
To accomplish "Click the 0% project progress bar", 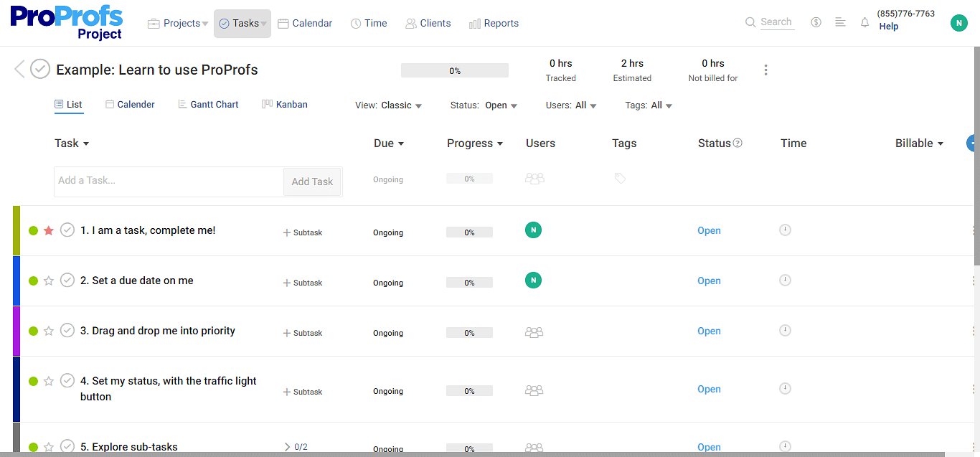I will (454, 70).
